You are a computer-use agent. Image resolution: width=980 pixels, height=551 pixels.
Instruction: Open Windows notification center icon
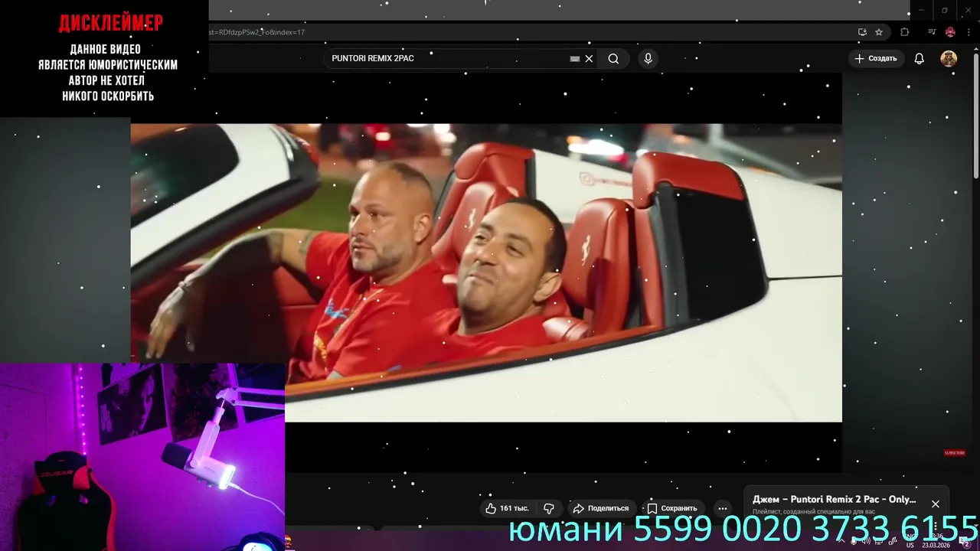[x=966, y=543]
